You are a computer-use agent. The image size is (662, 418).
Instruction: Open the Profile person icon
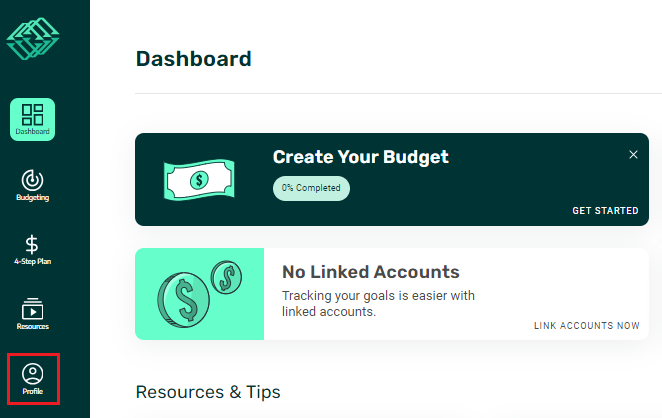[33, 374]
